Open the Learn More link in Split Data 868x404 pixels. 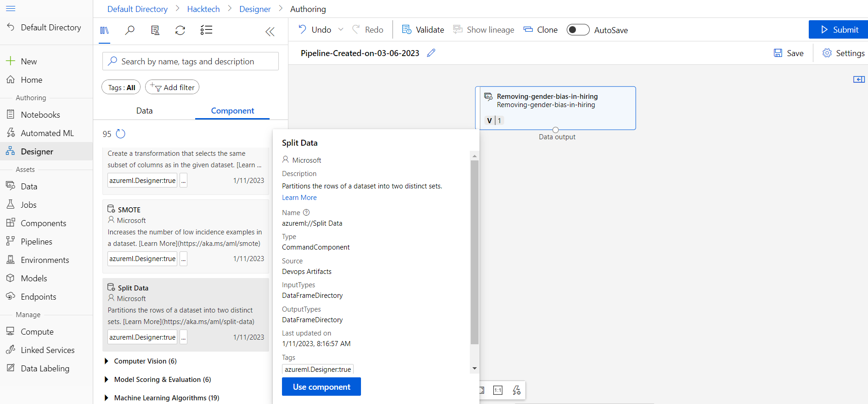[299, 198]
